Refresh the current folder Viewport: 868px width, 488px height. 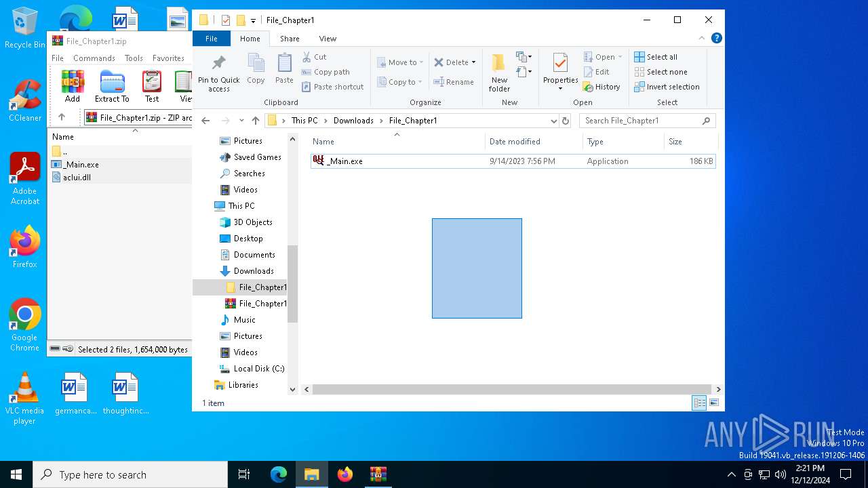coord(566,121)
